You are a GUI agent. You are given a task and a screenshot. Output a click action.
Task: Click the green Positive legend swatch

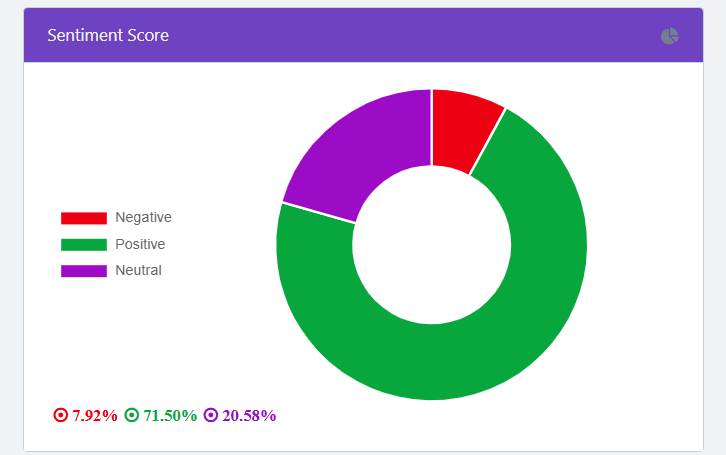pos(84,244)
